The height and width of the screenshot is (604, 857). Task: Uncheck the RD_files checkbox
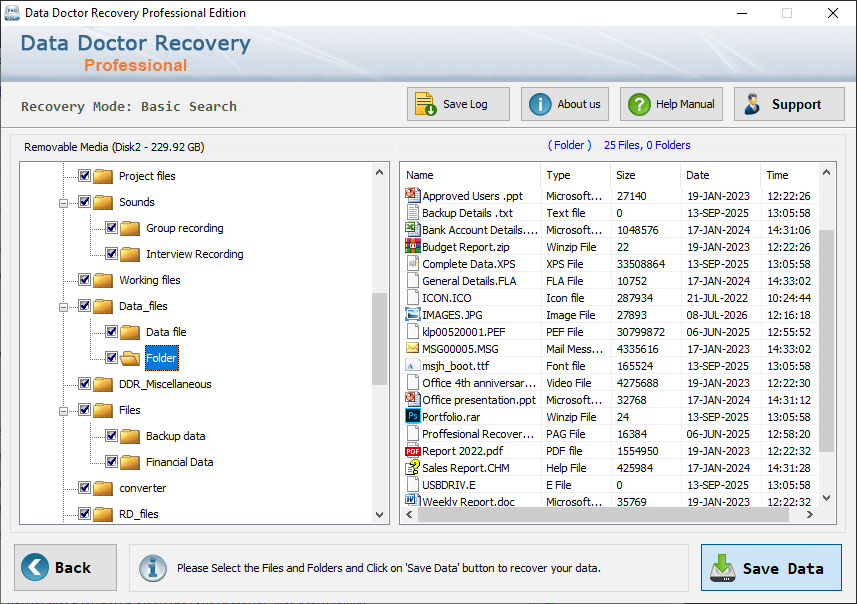84,513
